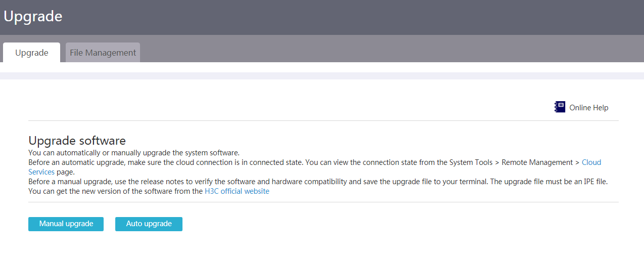
Task: Click the divider line below Online Help
Action: [324, 120]
